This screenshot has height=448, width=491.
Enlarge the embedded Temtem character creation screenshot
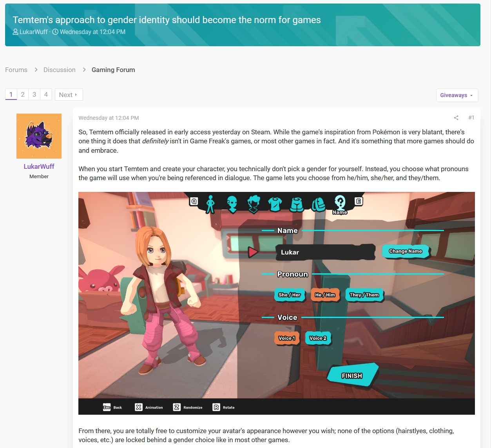pyautogui.click(x=277, y=303)
